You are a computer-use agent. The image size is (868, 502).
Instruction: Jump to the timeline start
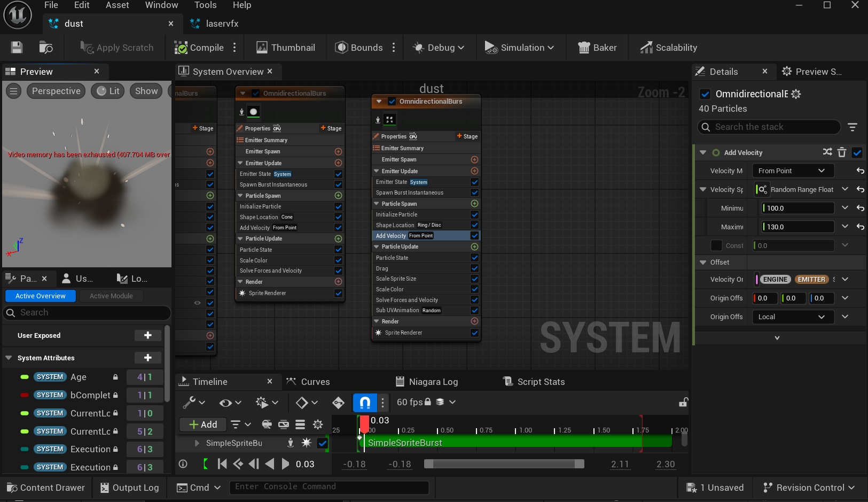click(222, 464)
